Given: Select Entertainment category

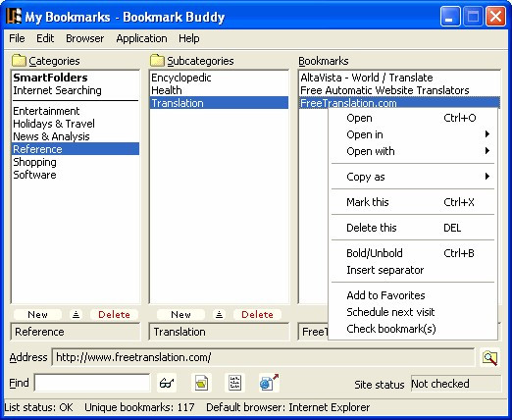Looking at the screenshot, I should (76, 111).
